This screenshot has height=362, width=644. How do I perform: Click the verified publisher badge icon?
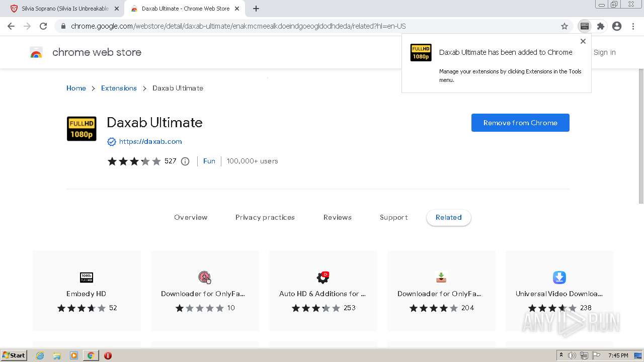[x=112, y=142]
